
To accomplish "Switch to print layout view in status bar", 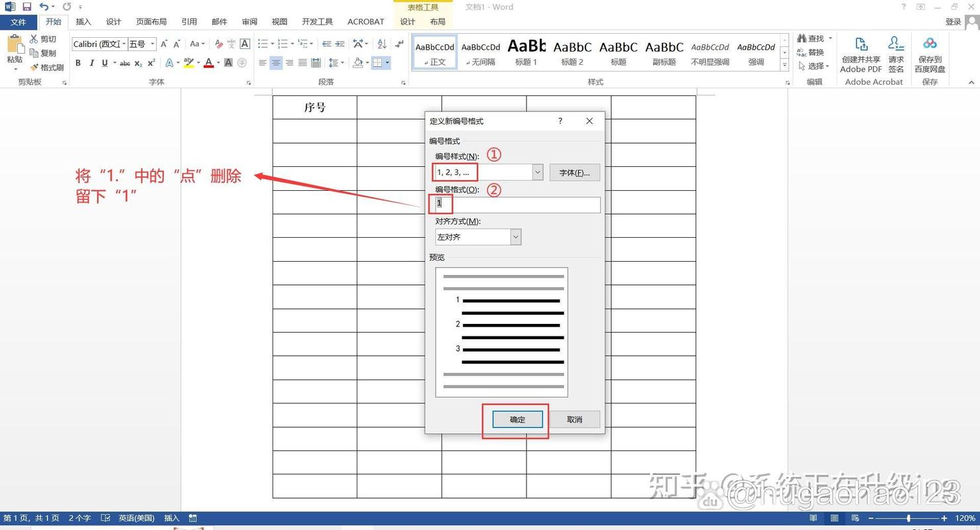I will point(834,518).
